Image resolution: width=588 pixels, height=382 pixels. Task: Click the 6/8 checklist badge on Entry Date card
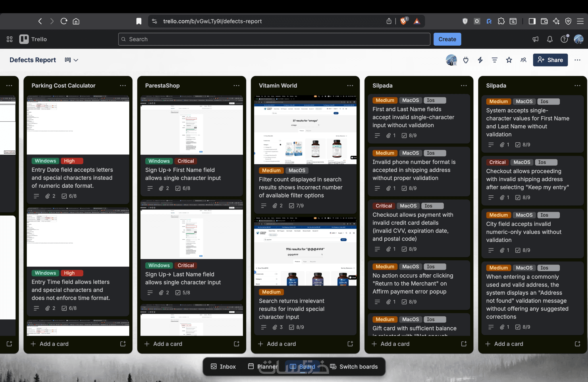69,196
